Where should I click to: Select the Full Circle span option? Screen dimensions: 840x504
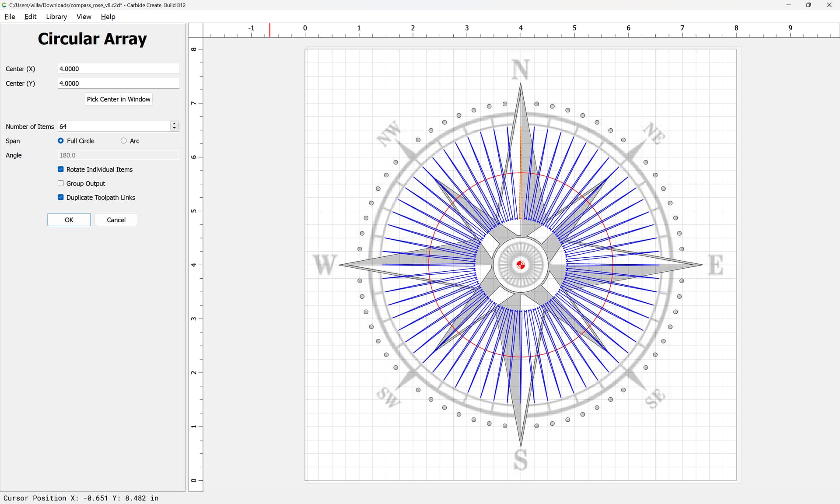click(x=61, y=141)
